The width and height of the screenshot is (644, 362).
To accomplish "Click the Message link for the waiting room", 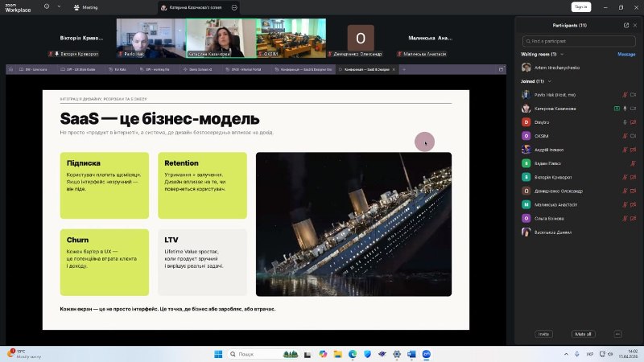I will [x=626, y=54].
